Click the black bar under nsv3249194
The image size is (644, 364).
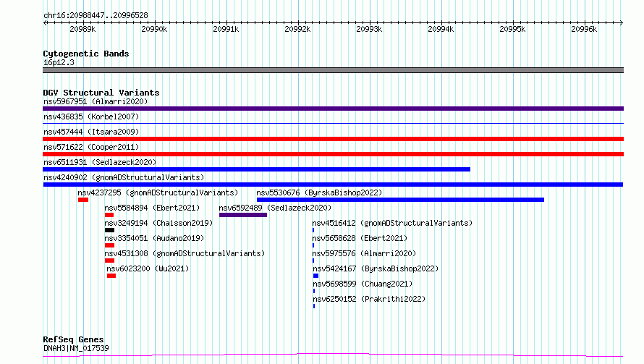(110, 230)
